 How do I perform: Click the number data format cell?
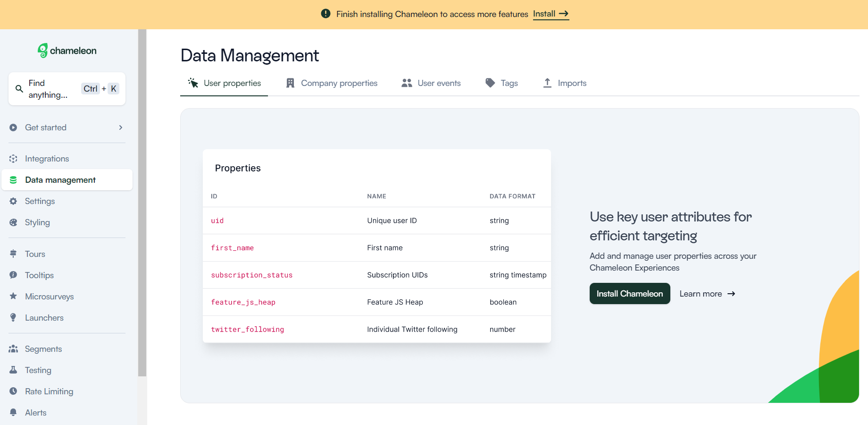point(502,329)
